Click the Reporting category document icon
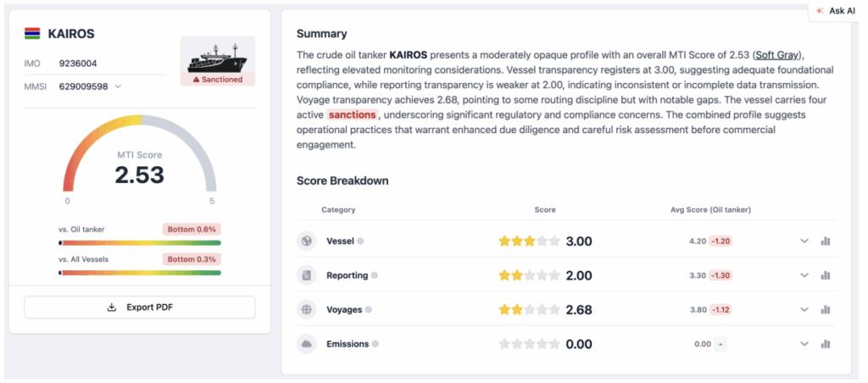868x383 pixels. pyautogui.click(x=306, y=275)
